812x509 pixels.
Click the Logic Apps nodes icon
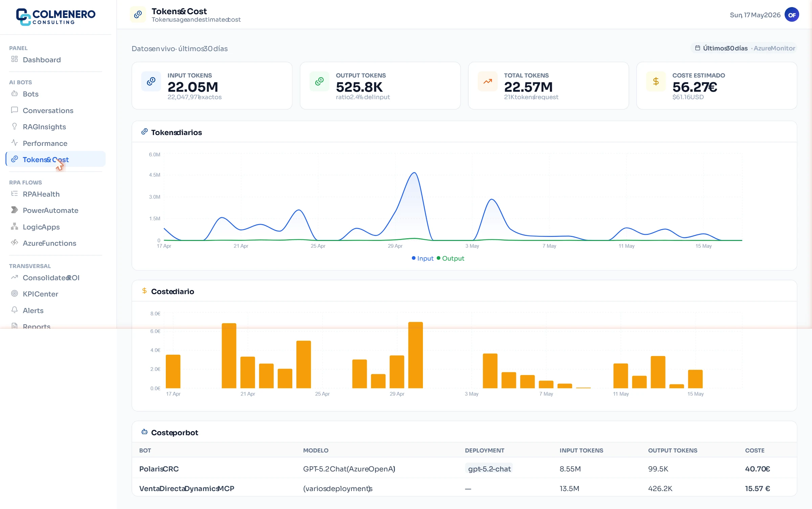tap(14, 226)
